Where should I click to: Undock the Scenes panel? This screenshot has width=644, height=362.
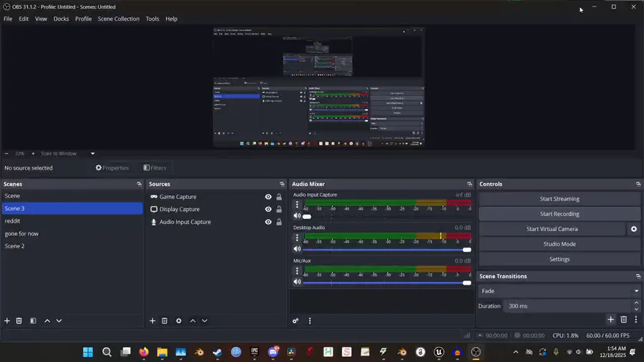pos(140,184)
